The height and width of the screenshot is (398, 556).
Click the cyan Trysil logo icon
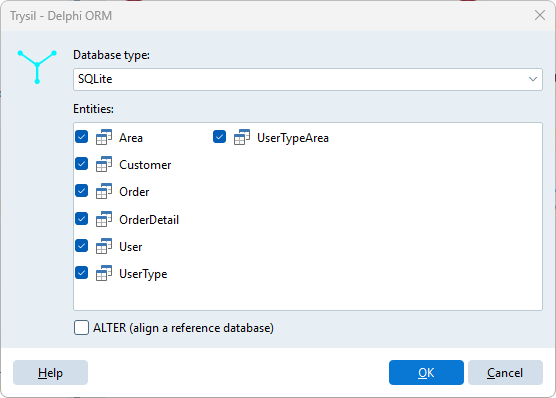(37, 67)
